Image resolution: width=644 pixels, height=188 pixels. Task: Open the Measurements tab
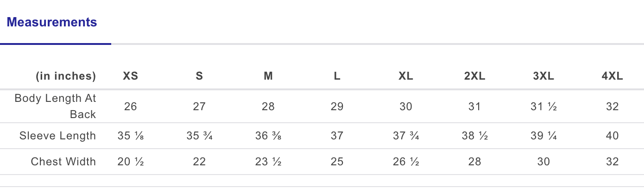52,22
